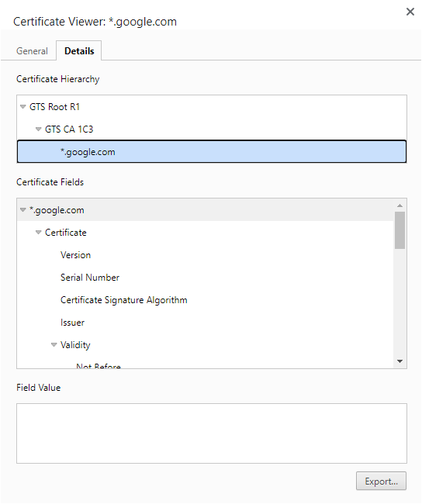Show the Issuer field value
The width and height of the screenshot is (422, 504).
pos(206,323)
